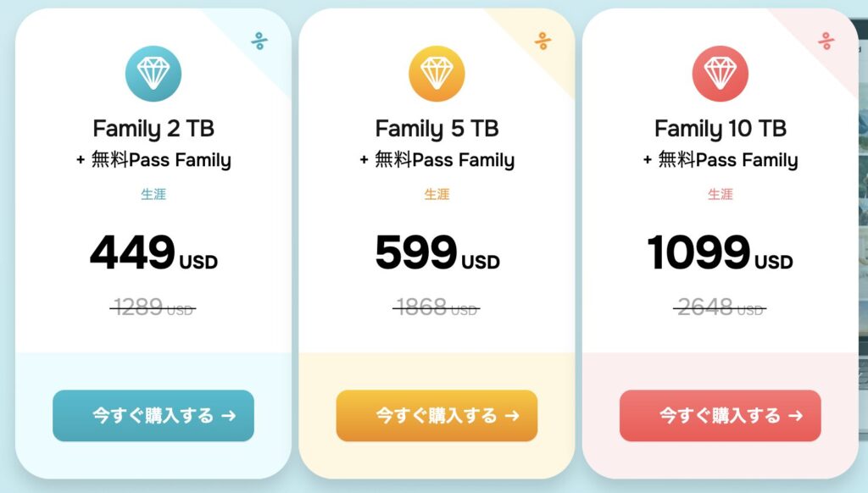Click the crossed-out 1289 USD price
The width and height of the screenshot is (868, 493).
[153, 307]
